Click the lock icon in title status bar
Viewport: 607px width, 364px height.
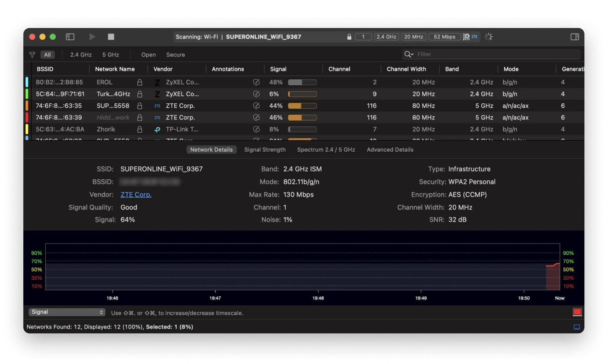[x=349, y=37]
